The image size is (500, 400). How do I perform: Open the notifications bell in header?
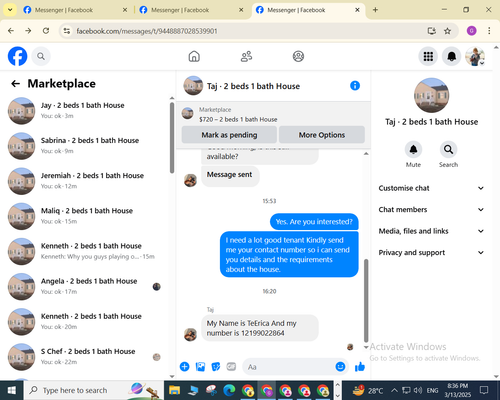click(451, 56)
